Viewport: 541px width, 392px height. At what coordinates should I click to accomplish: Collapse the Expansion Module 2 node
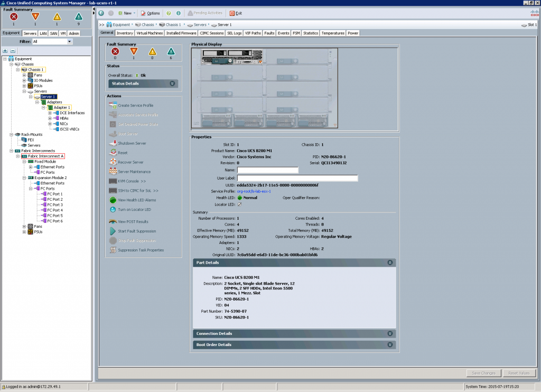click(24, 178)
